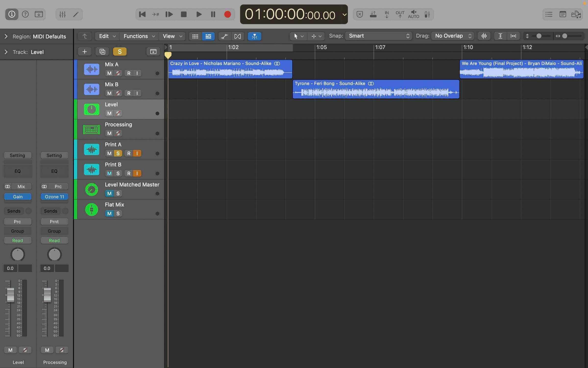Viewport: 588px width, 368px height.
Task: Open the pointer Left-click Tool menu
Action: (298, 36)
